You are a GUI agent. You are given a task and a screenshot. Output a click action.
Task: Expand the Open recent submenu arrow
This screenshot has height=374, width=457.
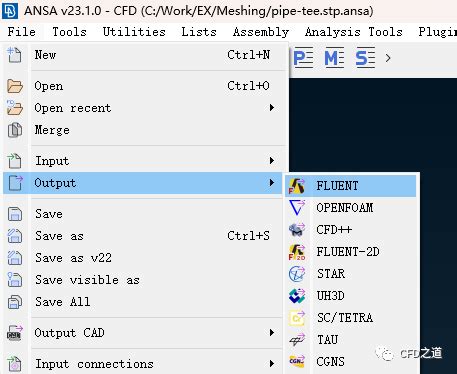[272, 108]
